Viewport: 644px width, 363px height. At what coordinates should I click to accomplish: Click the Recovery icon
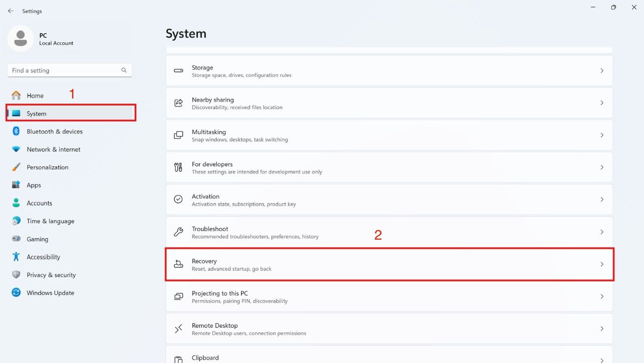178,264
